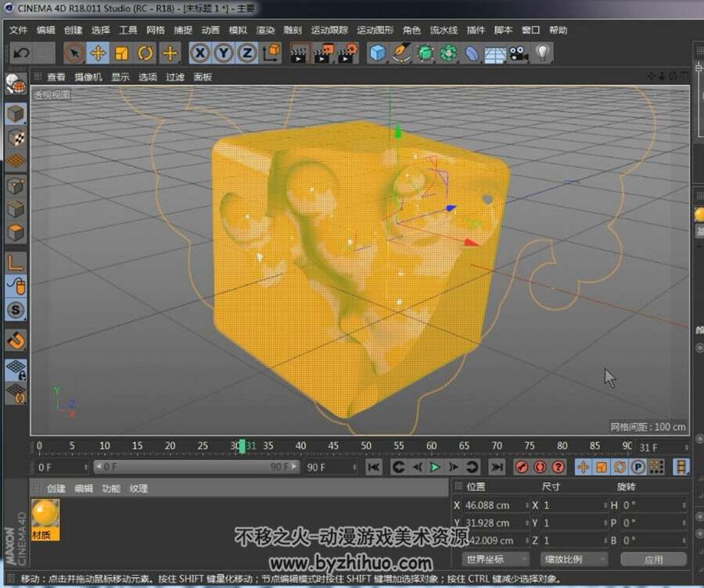The height and width of the screenshot is (588, 704).
Task: Select Workplane mode orange grid icon
Action: (x=16, y=161)
